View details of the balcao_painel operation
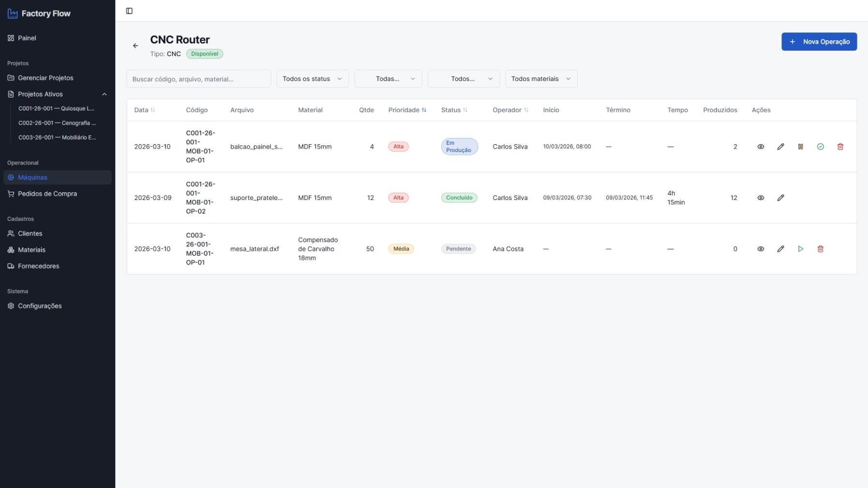 pyautogui.click(x=761, y=147)
